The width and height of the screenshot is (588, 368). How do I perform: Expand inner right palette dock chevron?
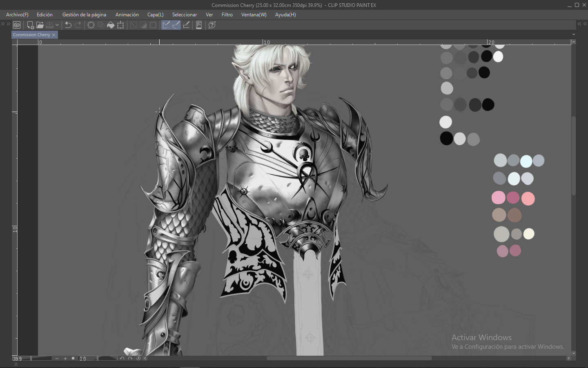[x=579, y=24]
